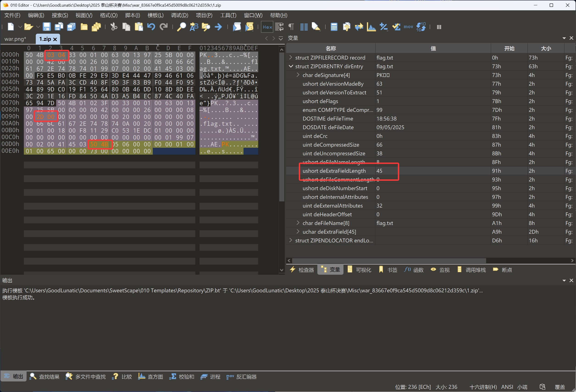The width and height of the screenshot is (576, 392).
Task: Redo the last edit
Action: (163, 27)
